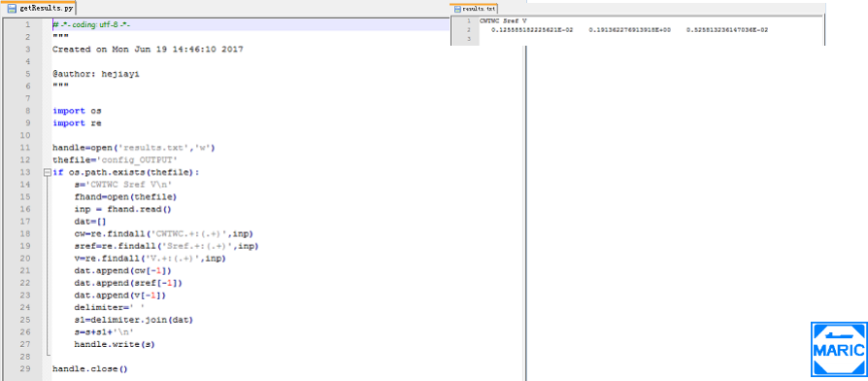Image resolution: width=868 pixels, height=381 pixels.
Task: Click the save-state icon on results.txt tab
Action: tap(458, 9)
